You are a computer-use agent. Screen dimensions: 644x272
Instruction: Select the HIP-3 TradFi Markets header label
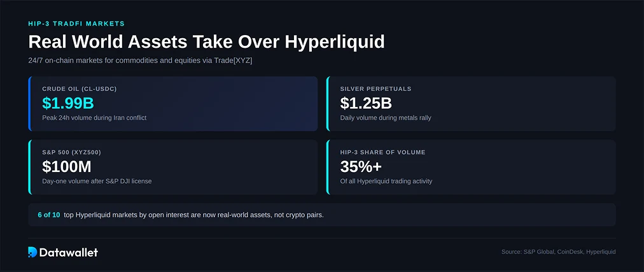(x=76, y=24)
